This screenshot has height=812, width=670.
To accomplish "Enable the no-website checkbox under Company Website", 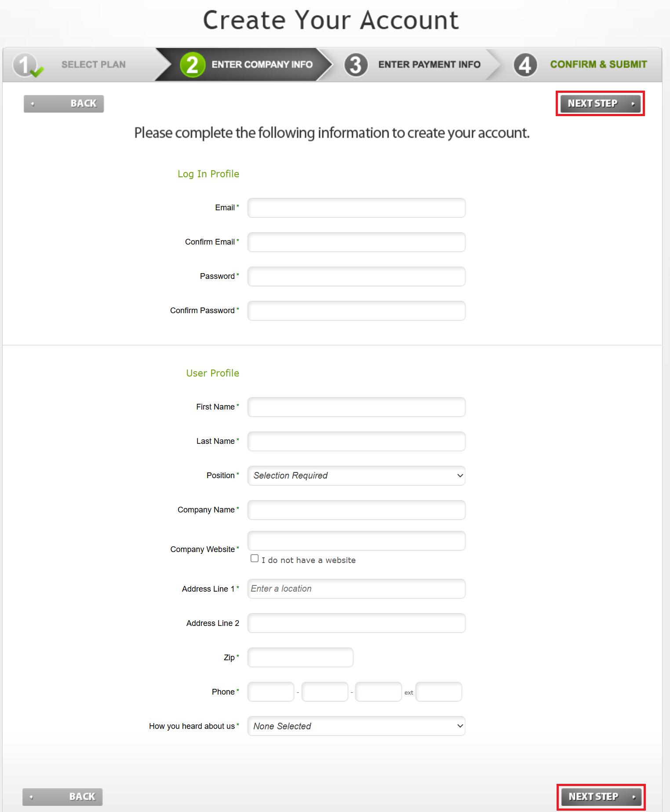I will coord(255,558).
